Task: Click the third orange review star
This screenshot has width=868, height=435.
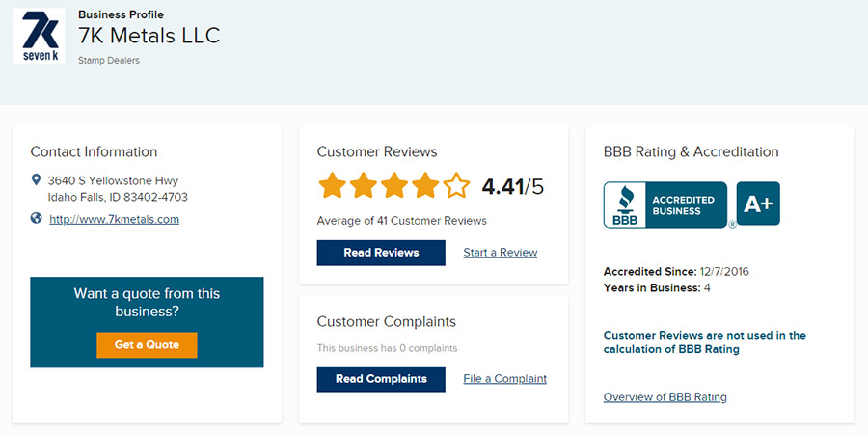Action: click(394, 185)
